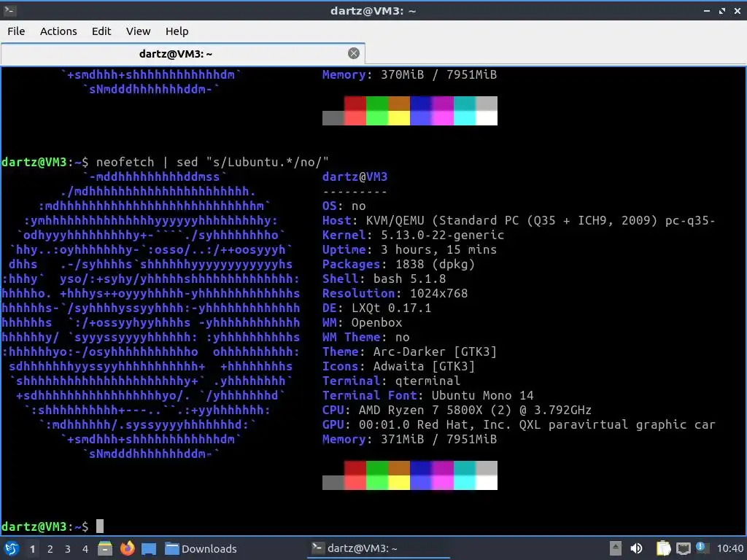The height and width of the screenshot is (560, 747).
Task: Open the View menu
Action: [138, 31]
